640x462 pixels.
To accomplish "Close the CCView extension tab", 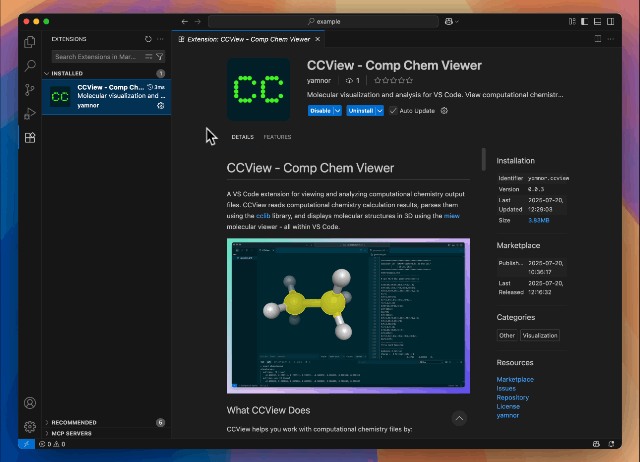I will 318,39.
